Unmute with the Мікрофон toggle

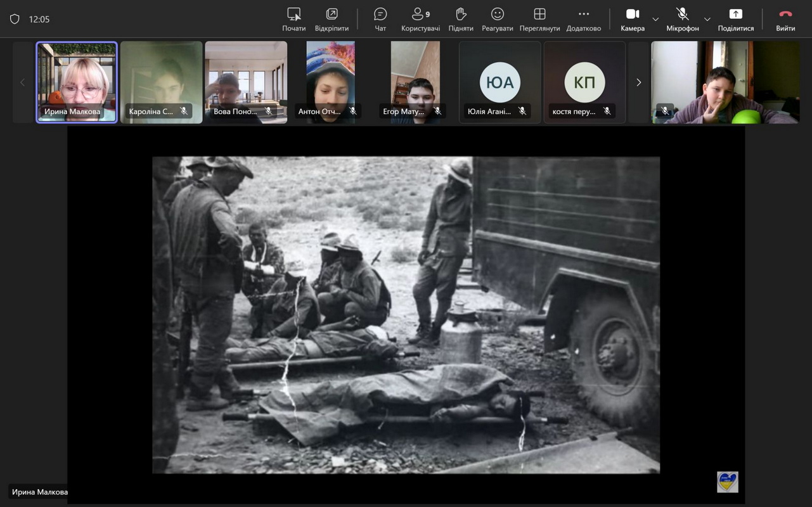(682, 19)
